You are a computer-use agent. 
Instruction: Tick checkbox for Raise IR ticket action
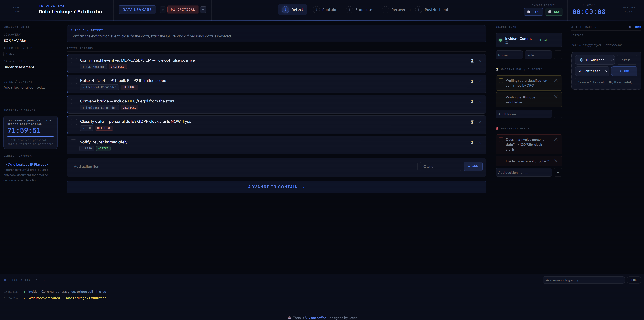click(x=74, y=81)
